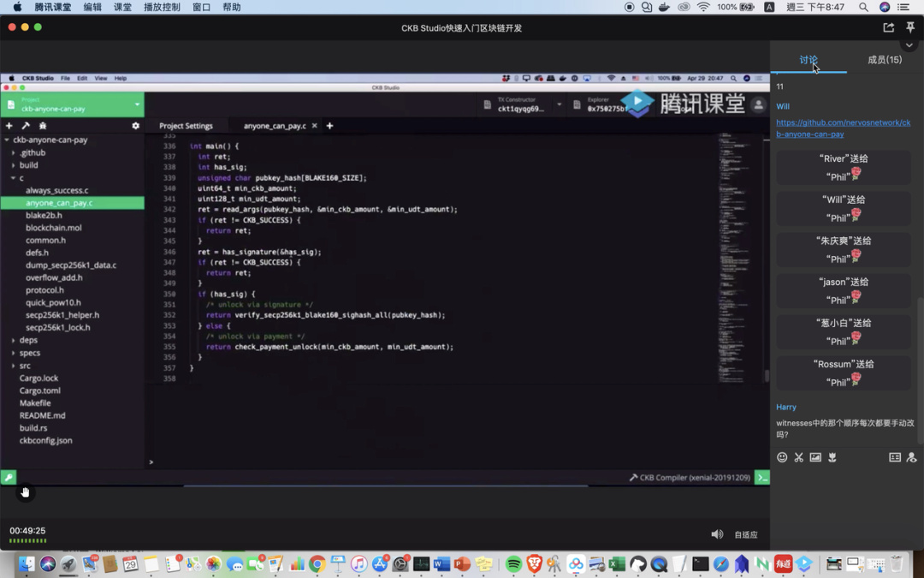
Task: Open secp256k1_lock.h file
Action: [58, 327]
